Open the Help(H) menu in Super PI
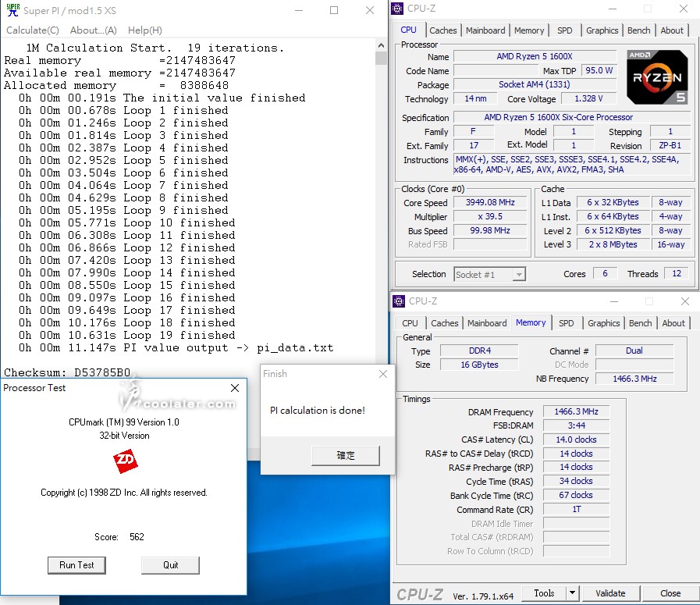700x605 pixels. [x=145, y=30]
